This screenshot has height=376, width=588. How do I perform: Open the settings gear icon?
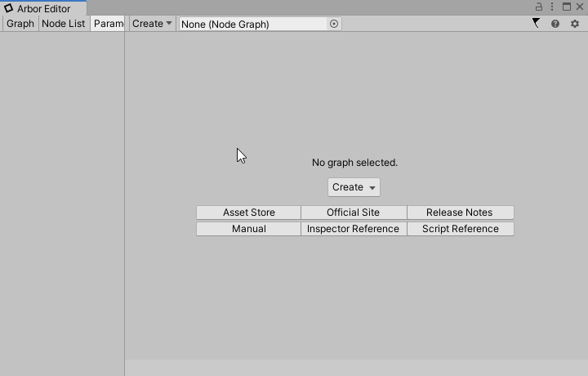point(575,24)
